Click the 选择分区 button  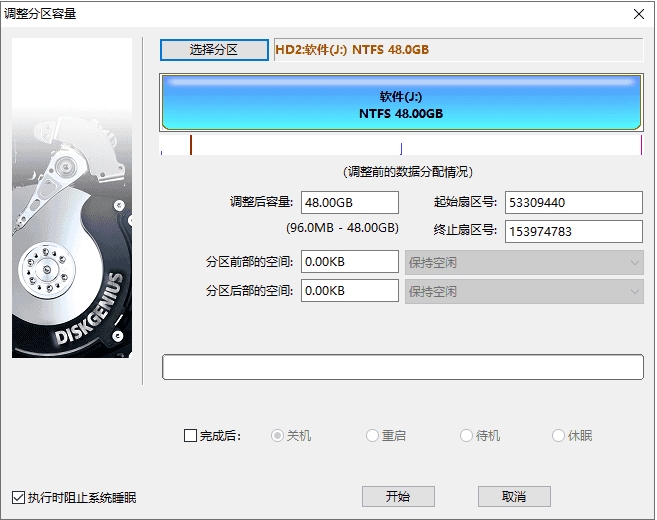[214, 50]
